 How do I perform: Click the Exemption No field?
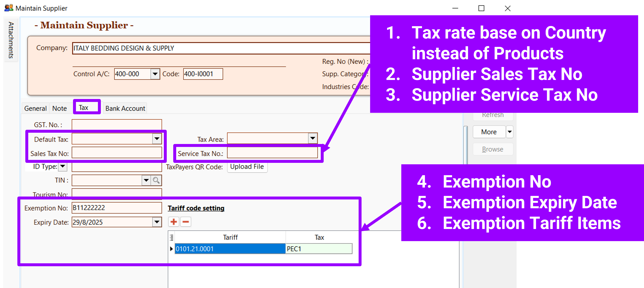pos(117,208)
